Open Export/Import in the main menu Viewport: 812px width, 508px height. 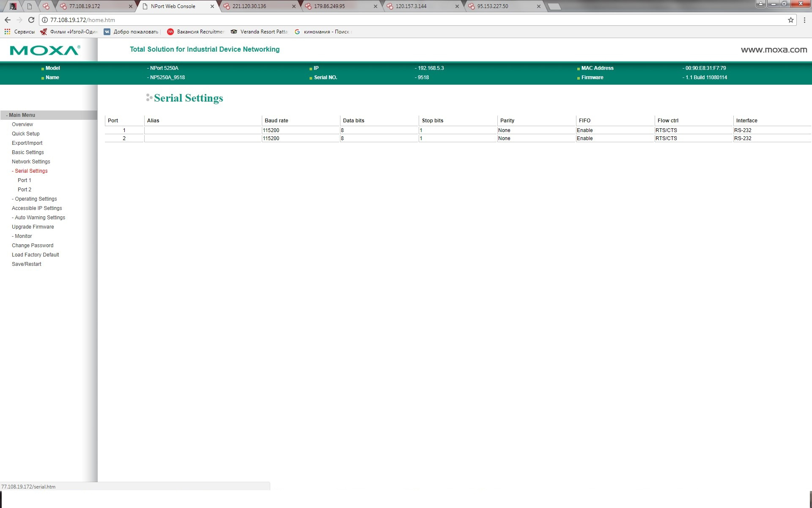[27, 143]
